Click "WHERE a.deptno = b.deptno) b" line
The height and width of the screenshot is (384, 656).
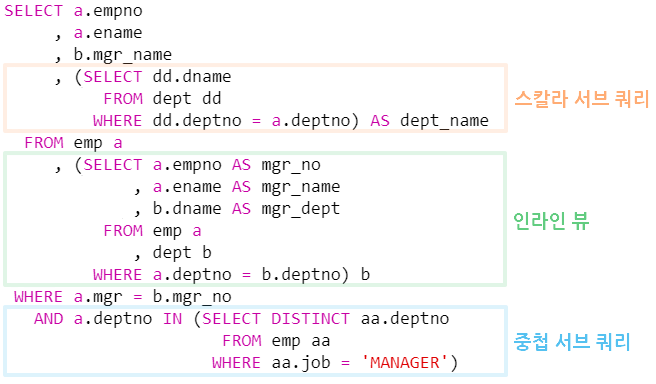click(231, 275)
